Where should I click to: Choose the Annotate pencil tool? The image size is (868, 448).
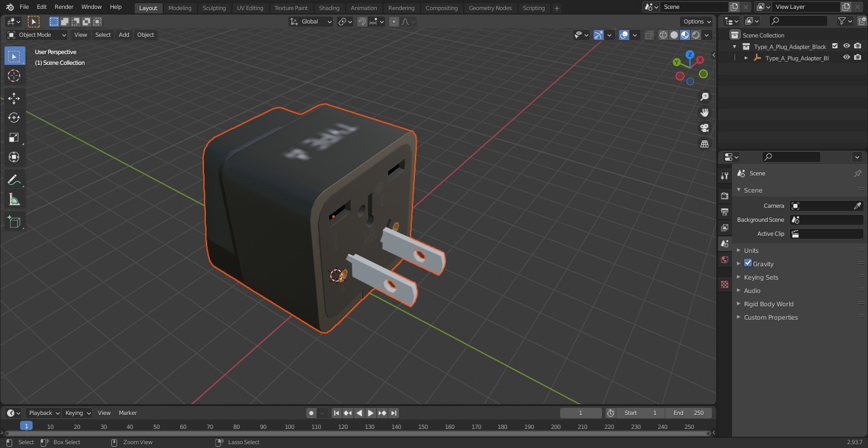click(14, 180)
